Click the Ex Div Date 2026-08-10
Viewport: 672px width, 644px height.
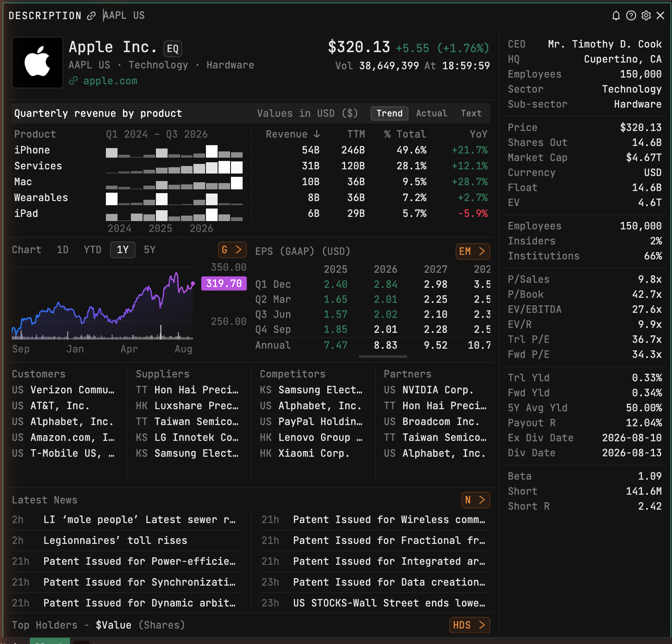pos(632,438)
